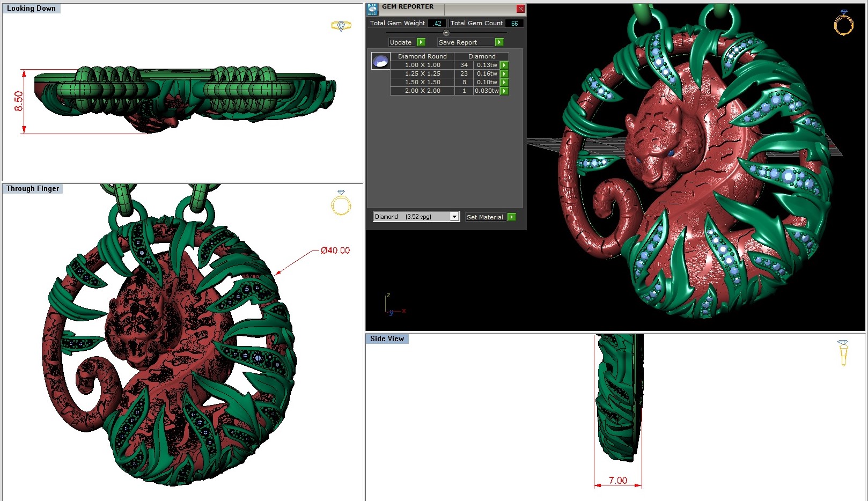This screenshot has height=501, width=868.
Task: Select the round diamond gem thumbnail
Action: (x=380, y=61)
